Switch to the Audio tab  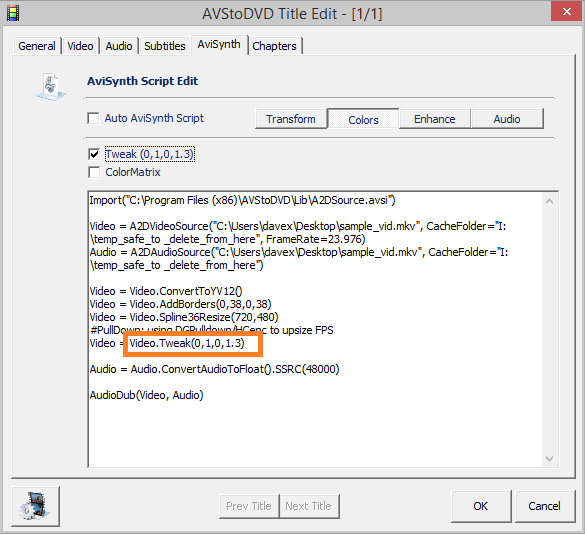pos(119,46)
